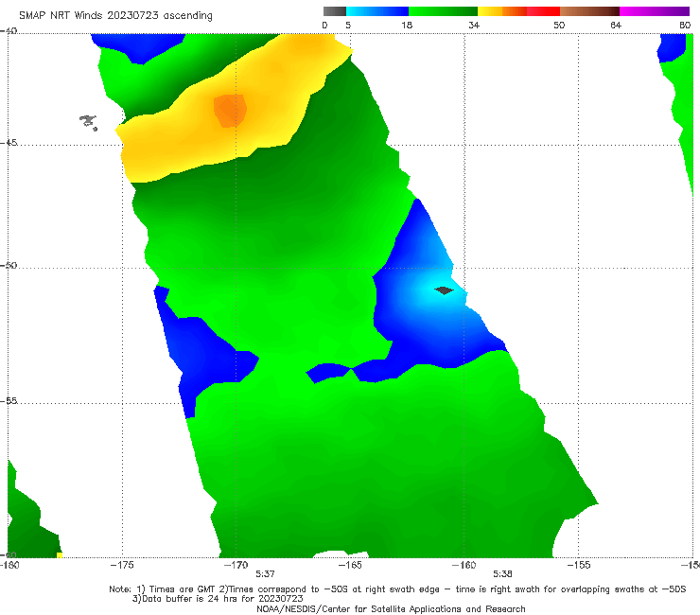Click the small yellow square at the bottom-left map edge
Image resolution: width=700 pixels, height=615 pixels.
60,555
